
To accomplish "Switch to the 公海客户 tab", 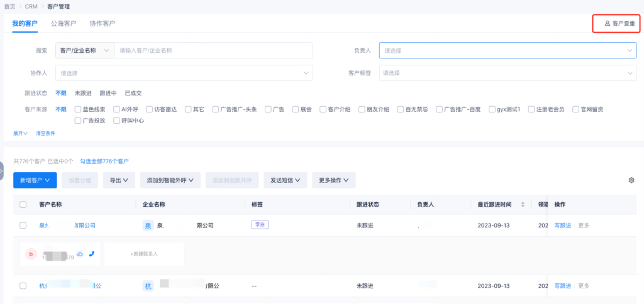I will pos(64,23).
